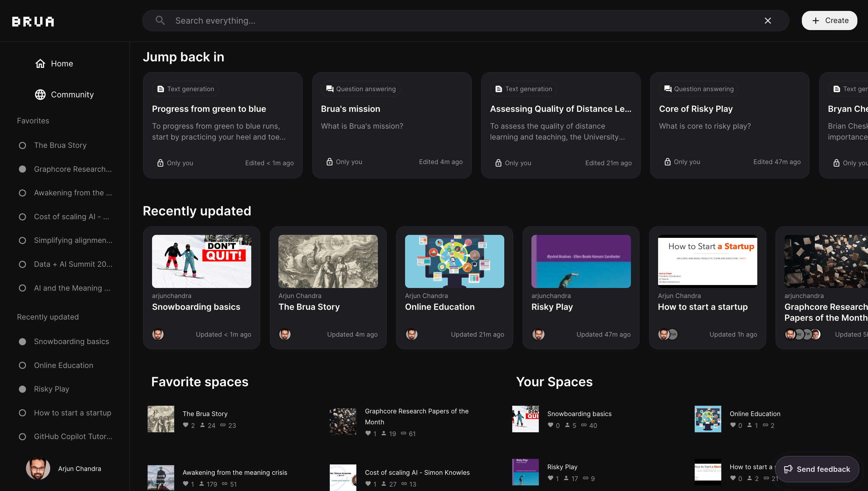Clear the search with the X icon
This screenshot has width=868, height=491.
pos(768,21)
